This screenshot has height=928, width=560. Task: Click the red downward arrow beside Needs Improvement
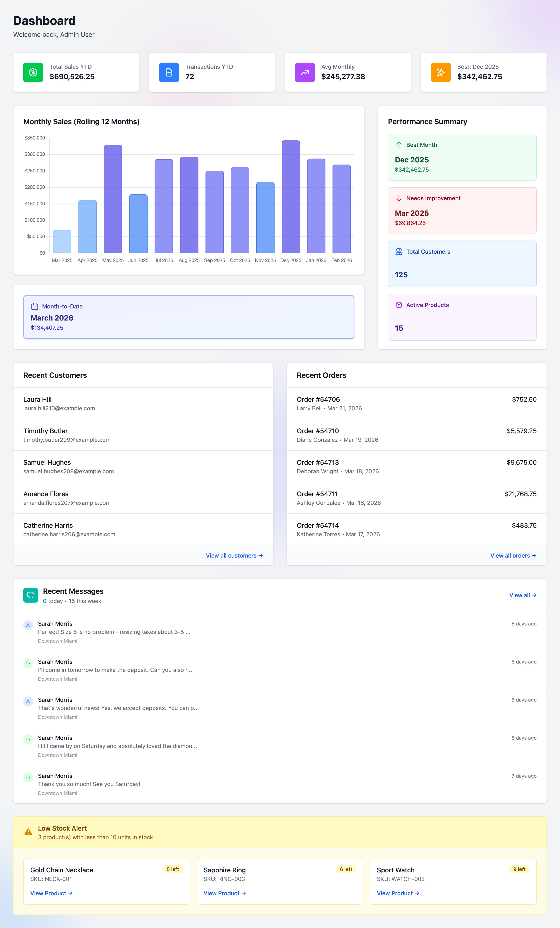click(399, 198)
